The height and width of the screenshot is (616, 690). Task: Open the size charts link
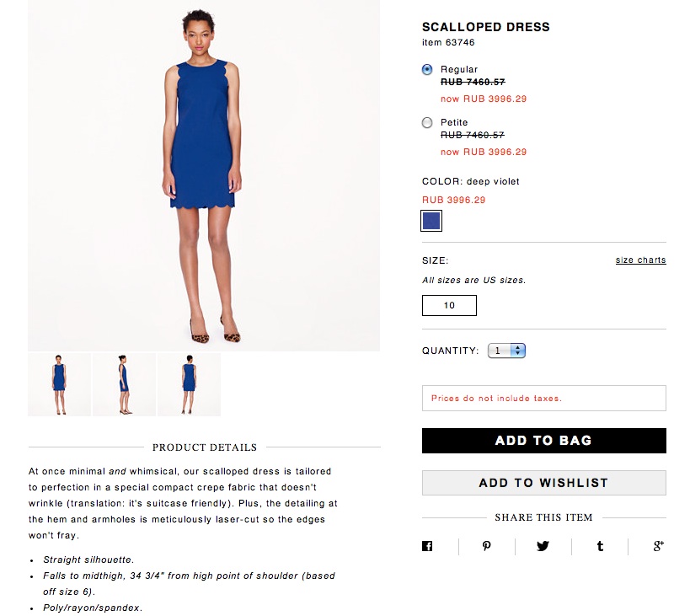(640, 260)
